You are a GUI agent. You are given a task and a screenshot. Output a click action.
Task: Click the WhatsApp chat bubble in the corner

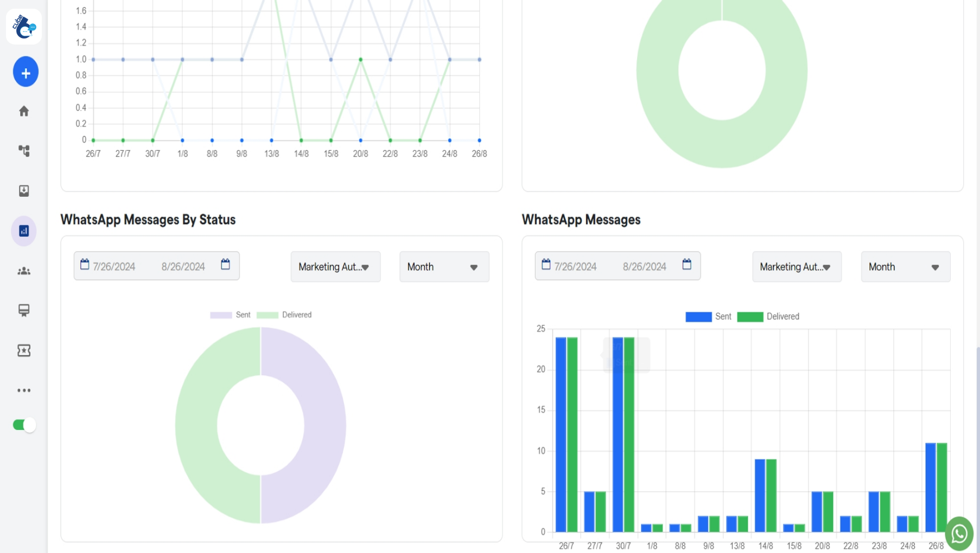click(x=959, y=534)
